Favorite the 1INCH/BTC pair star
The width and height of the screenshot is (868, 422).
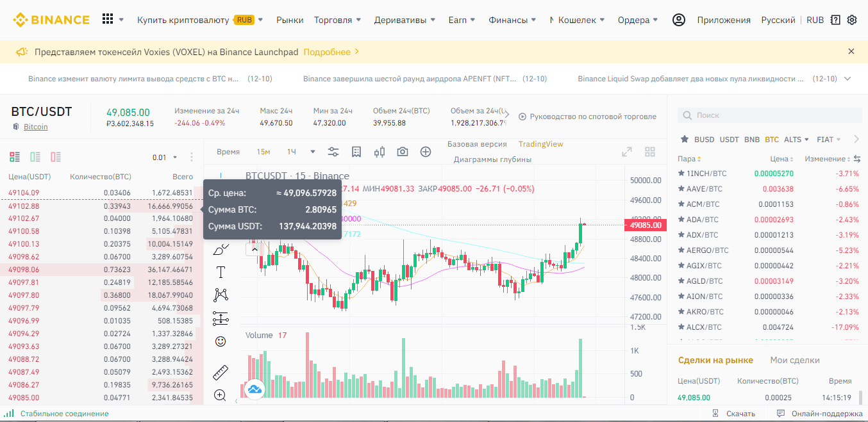pos(681,174)
